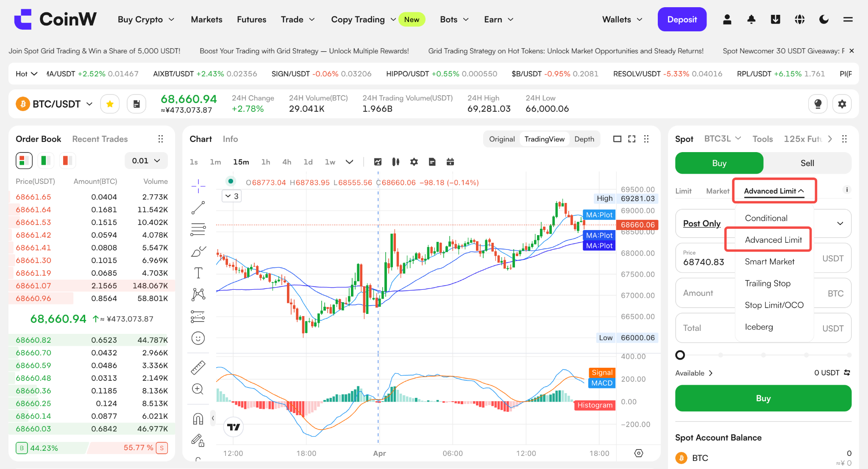Open the hamburger menu in header
Screen dimensions: 868x469
pos(848,19)
